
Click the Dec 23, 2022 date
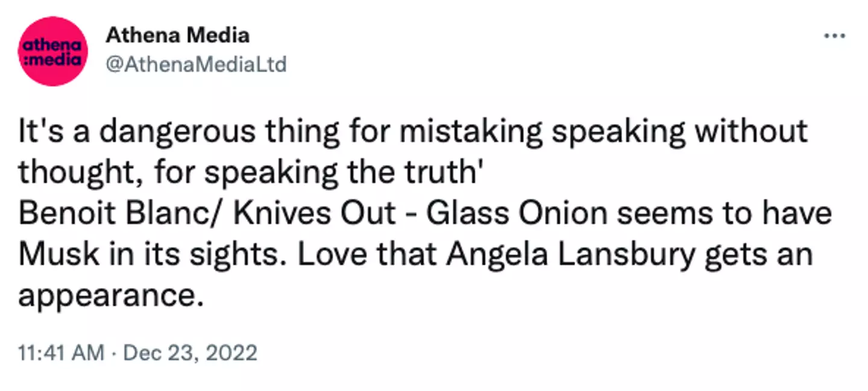tap(190, 352)
